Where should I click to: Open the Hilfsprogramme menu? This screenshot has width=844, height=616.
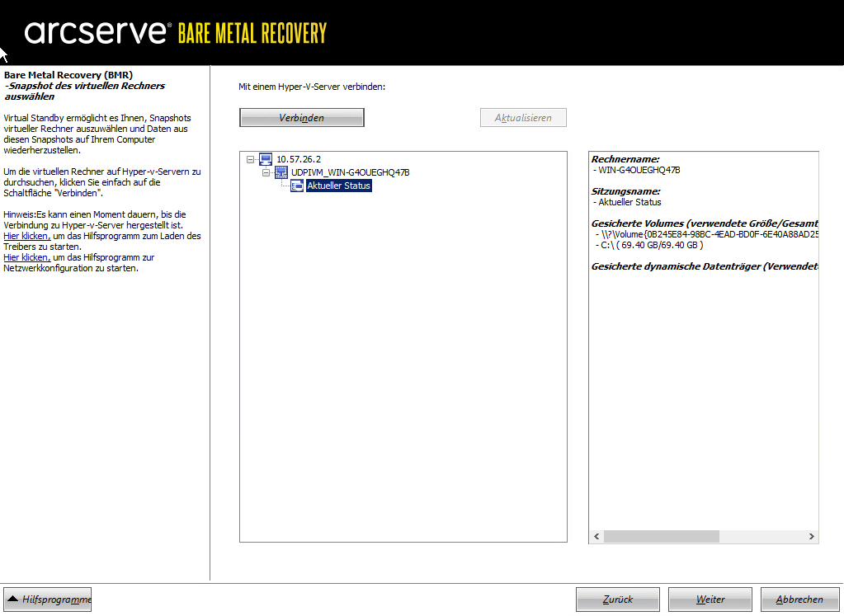[x=47, y=600]
